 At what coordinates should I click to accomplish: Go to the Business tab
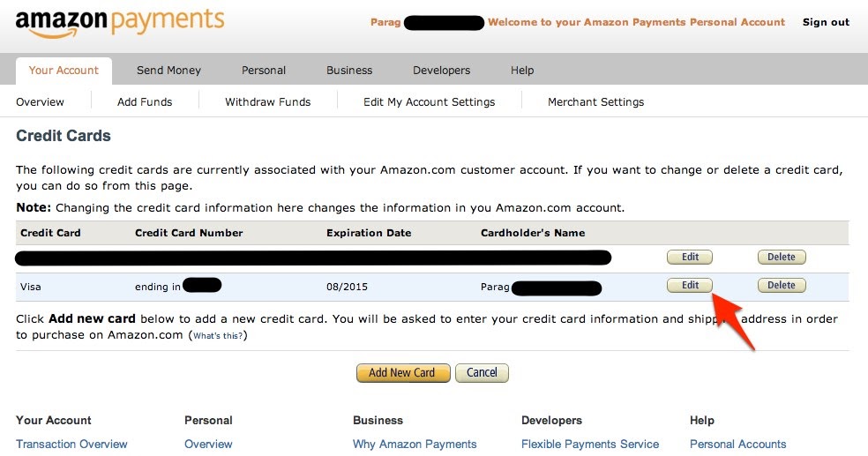349,71
